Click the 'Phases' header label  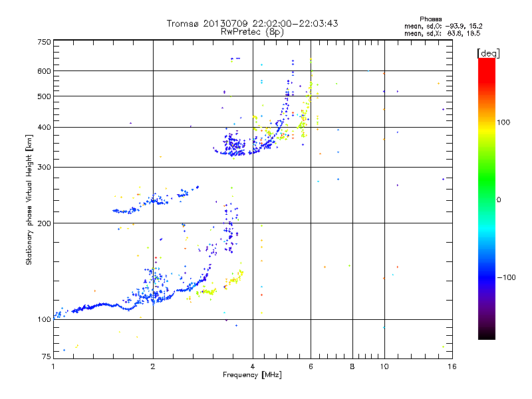430,19
